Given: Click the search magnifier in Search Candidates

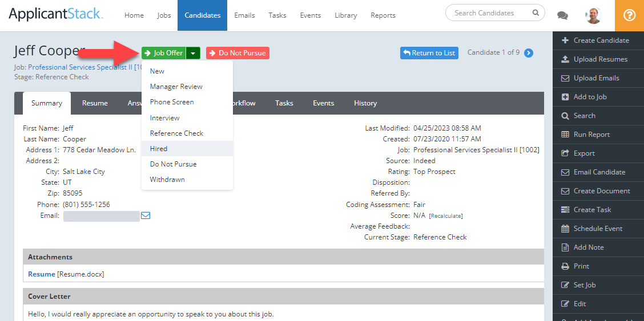Looking at the screenshot, I should (x=535, y=13).
